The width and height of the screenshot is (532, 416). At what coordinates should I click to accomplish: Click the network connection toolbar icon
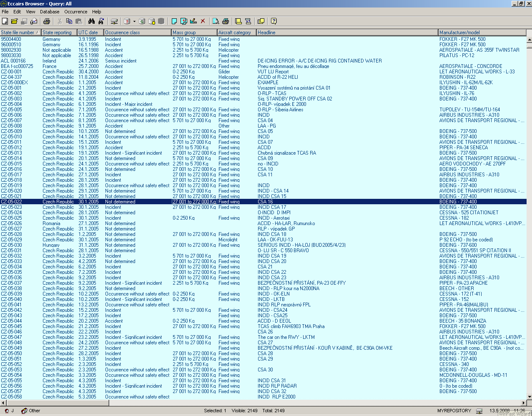[114, 21]
